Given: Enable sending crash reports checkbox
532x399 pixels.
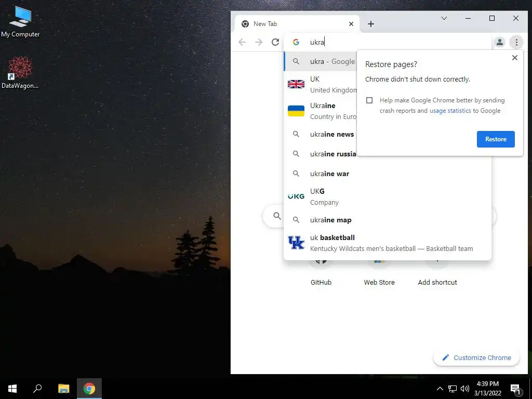Looking at the screenshot, I should [x=369, y=100].
